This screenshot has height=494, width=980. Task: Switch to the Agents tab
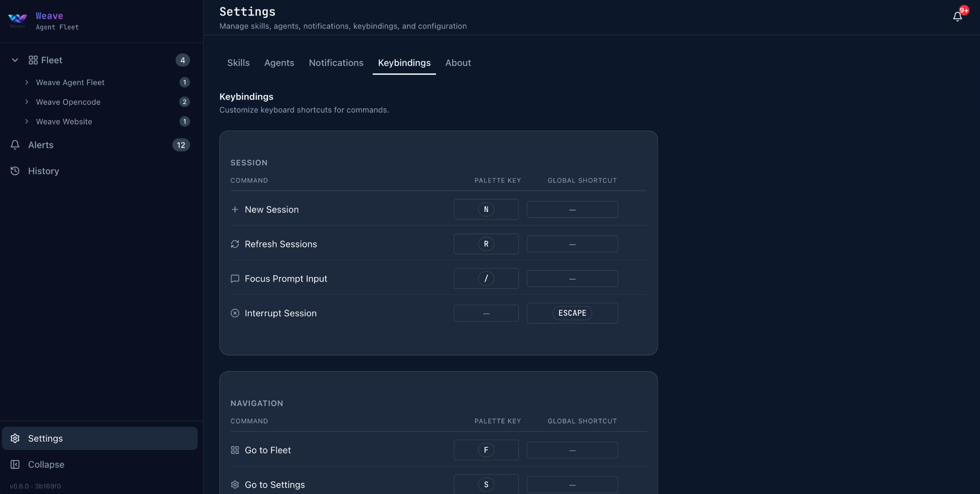(x=279, y=63)
